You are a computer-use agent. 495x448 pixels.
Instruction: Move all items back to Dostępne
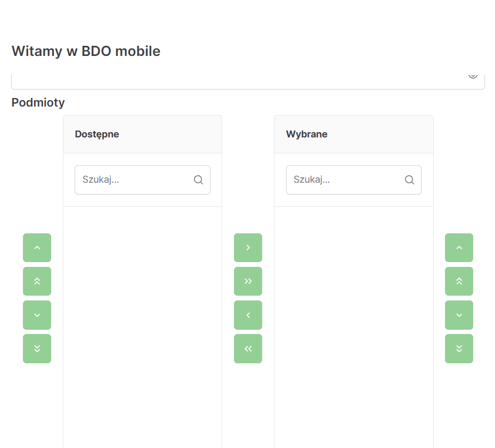click(x=248, y=348)
